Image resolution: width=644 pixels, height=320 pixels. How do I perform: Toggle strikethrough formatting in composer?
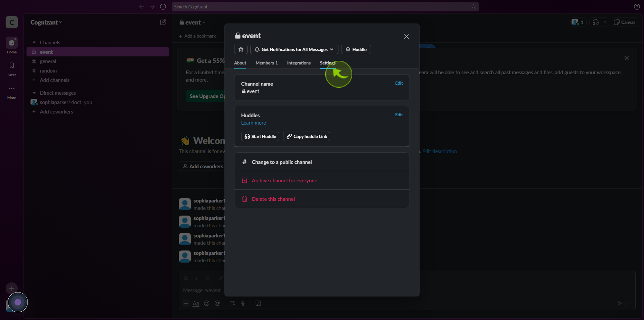[x=207, y=278]
